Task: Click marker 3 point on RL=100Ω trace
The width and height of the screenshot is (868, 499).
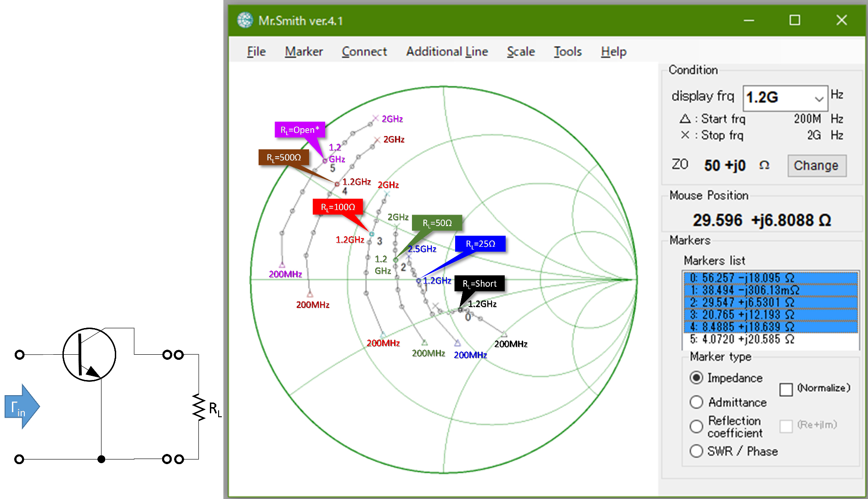Action: 372,234
